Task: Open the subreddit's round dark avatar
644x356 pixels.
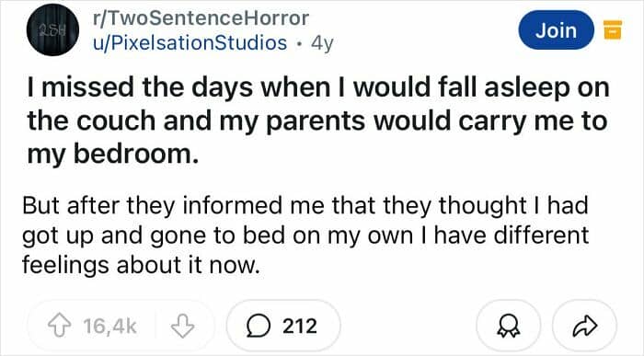Action: 52,30
